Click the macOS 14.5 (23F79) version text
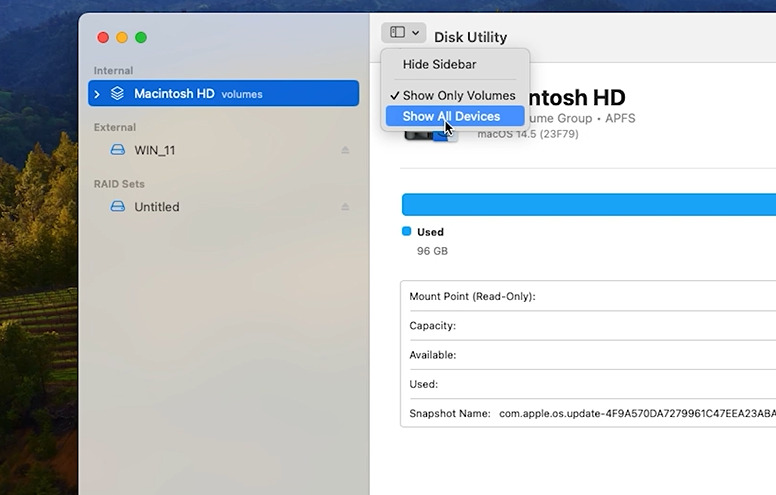 click(528, 134)
